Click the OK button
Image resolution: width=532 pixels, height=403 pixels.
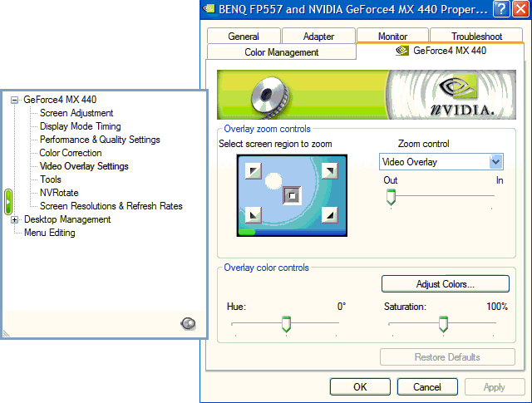pos(359,387)
